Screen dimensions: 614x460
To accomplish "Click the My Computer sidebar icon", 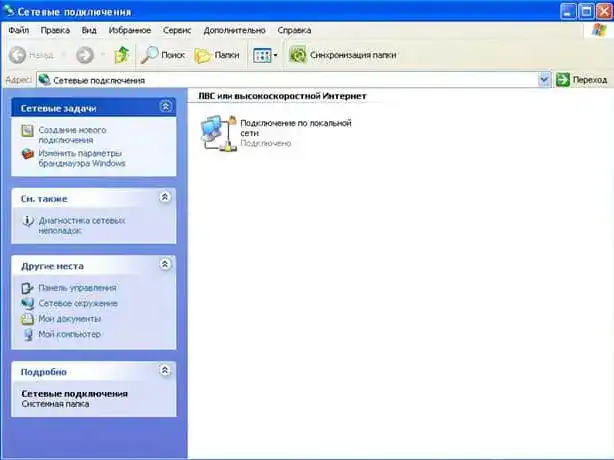I will tap(28, 335).
